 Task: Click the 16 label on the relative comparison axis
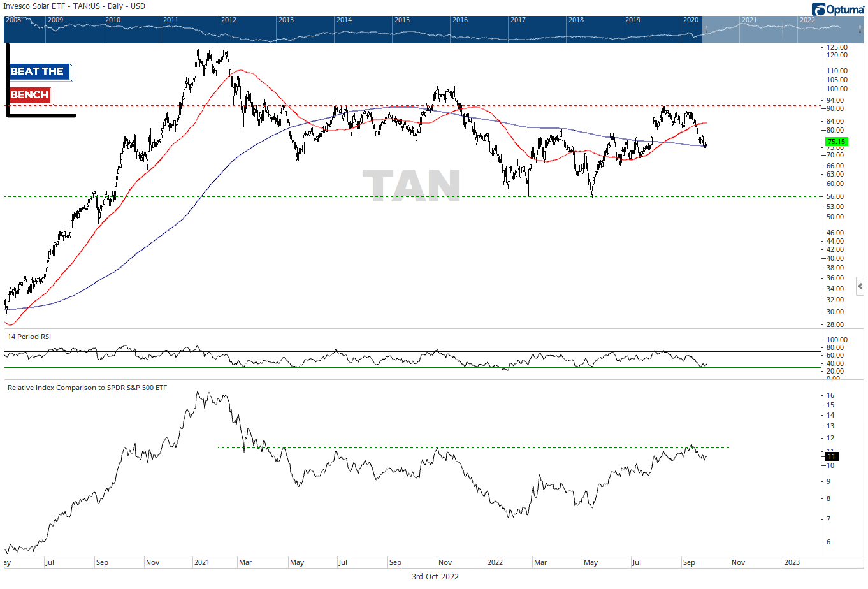830,395
